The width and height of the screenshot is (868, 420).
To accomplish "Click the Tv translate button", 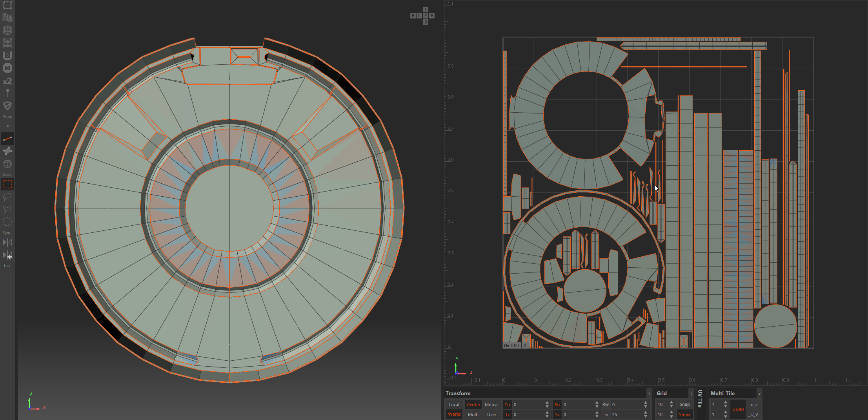I will point(508,415).
